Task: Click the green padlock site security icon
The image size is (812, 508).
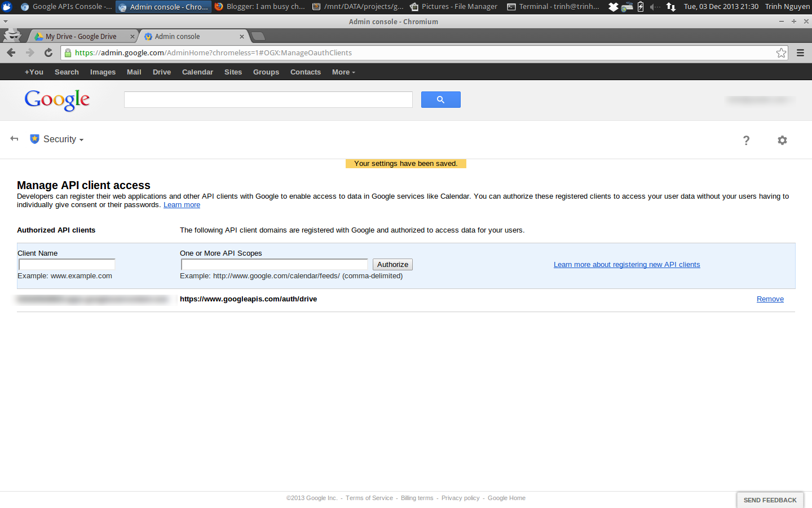Action: [x=68, y=52]
